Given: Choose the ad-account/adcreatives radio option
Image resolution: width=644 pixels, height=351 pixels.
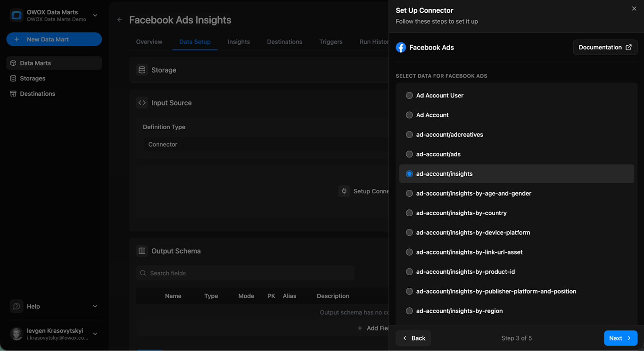Looking at the screenshot, I should 409,135.
